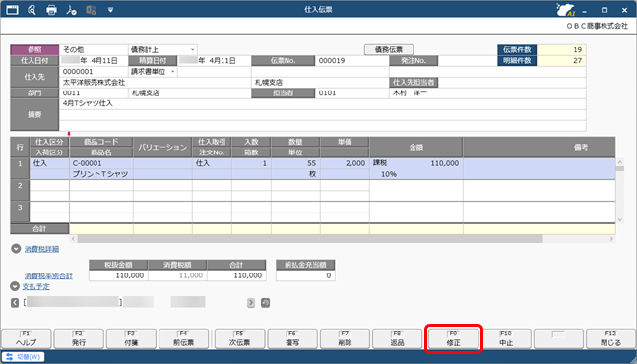Screen dimensions: 637x364
Task: Click the 参照 label button
Action: (x=34, y=49)
